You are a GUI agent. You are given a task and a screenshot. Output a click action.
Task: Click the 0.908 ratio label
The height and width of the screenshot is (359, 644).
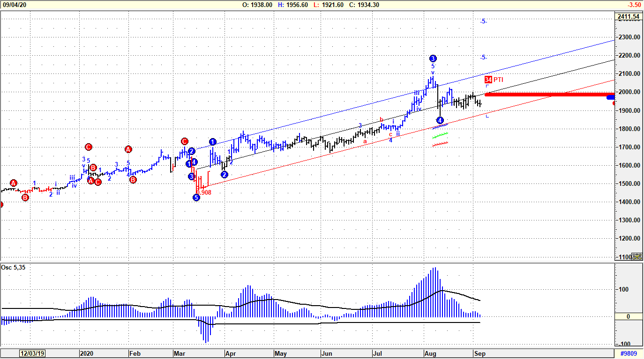203,192
